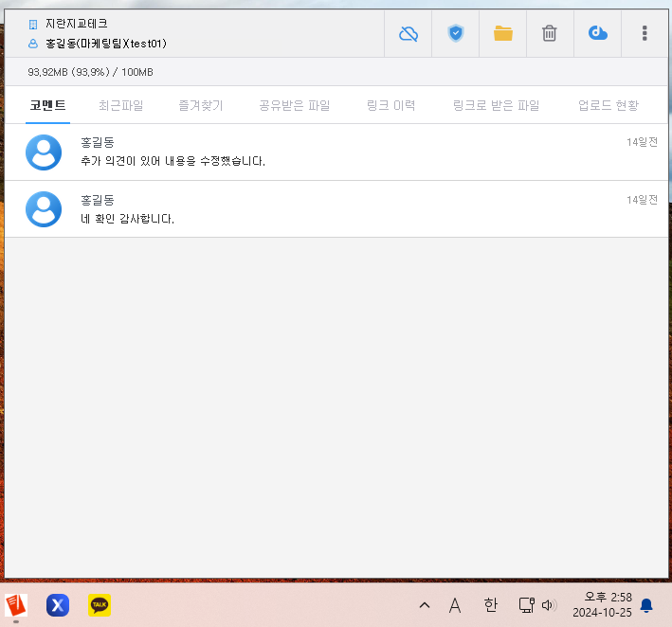
Task: Open the security shield icon
Action: tap(456, 33)
